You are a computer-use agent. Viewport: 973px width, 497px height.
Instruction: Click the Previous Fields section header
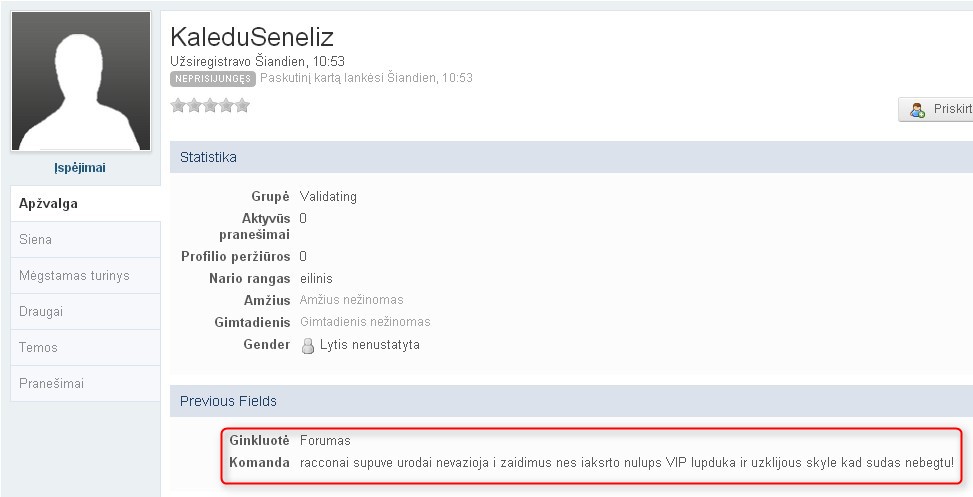(228, 401)
